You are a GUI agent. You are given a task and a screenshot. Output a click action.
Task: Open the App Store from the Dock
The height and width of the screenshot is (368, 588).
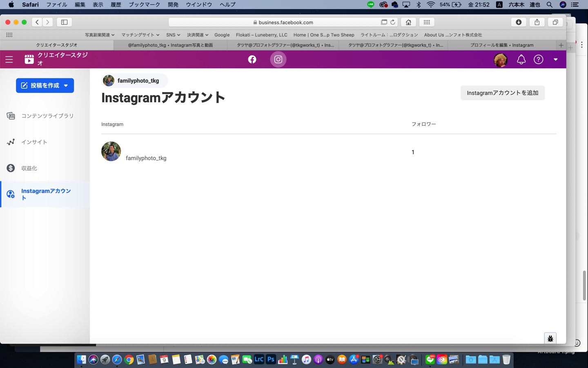coord(354,359)
